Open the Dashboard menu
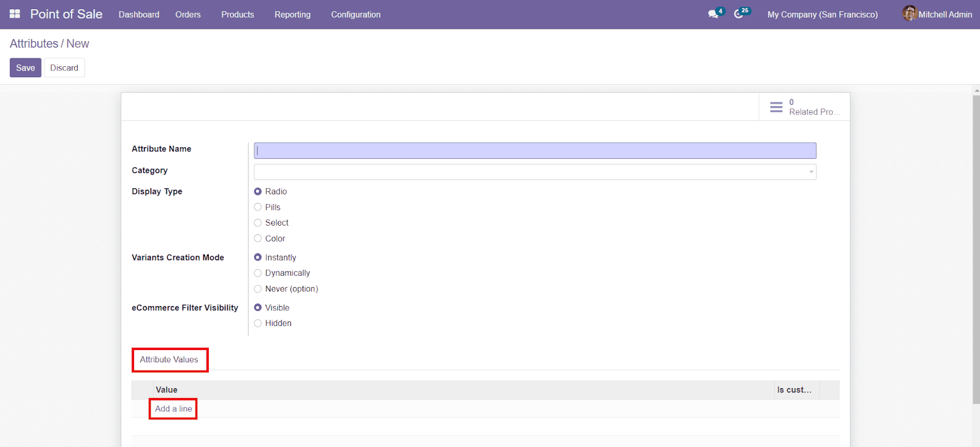The height and width of the screenshot is (447, 980). [x=139, y=14]
